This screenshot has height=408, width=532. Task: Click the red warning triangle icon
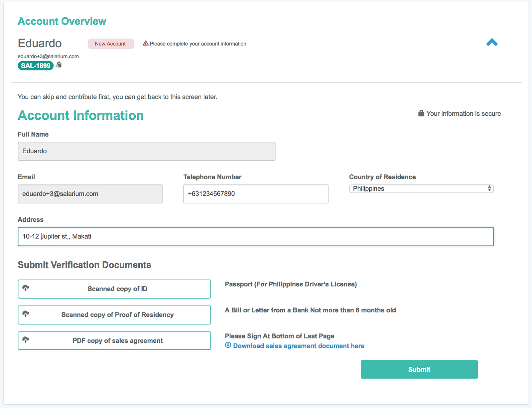146,43
